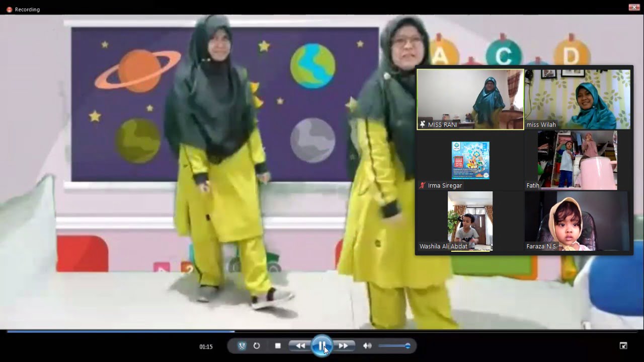Click the red Recording indicator icon
The height and width of the screenshot is (362, 644).
[9, 10]
